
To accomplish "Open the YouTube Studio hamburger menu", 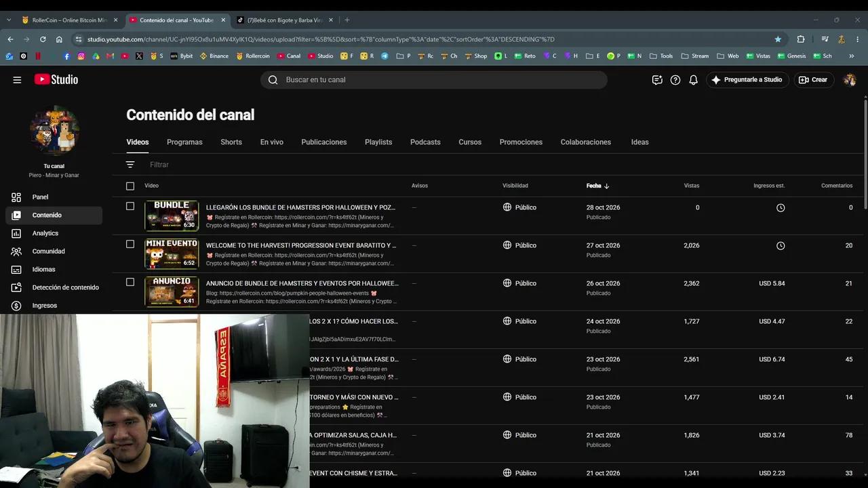I will (17, 80).
